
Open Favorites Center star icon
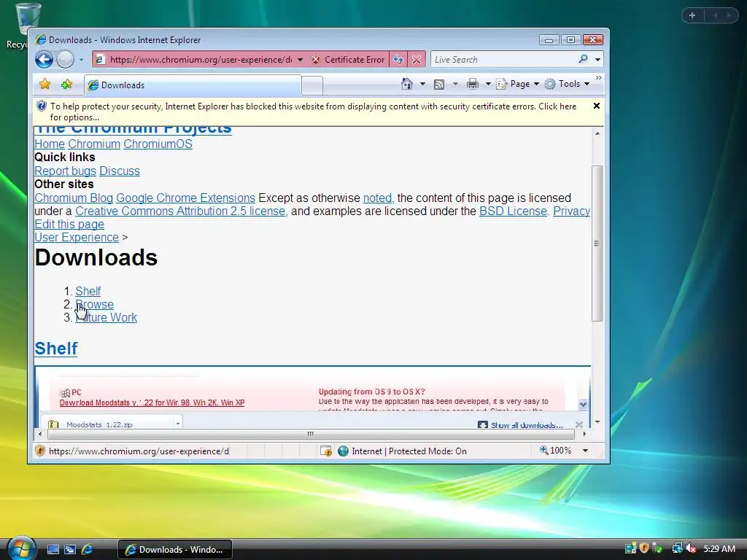tap(44, 85)
